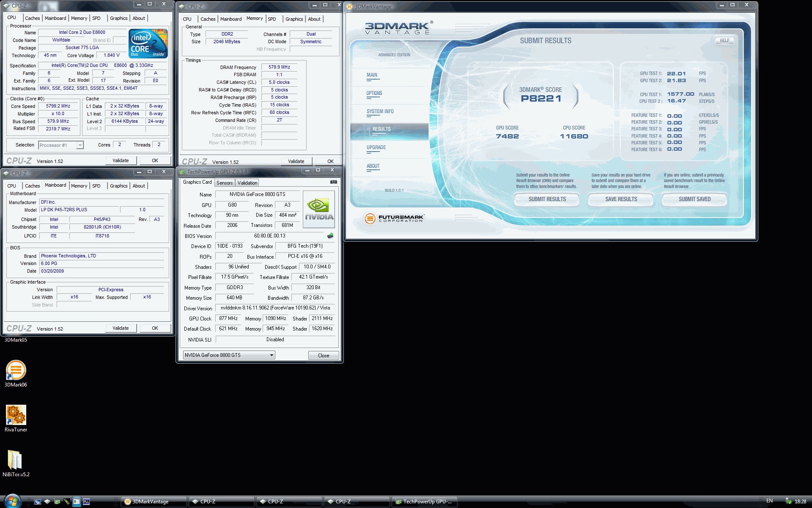
Task: Click the Show Desktop quick launch icon
Action: point(38,502)
